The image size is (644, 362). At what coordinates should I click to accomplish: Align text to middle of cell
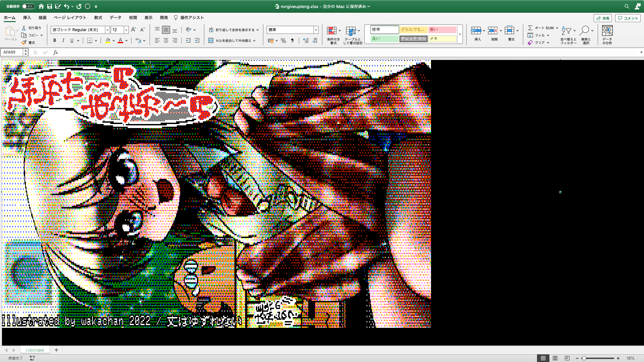point(166,30)
